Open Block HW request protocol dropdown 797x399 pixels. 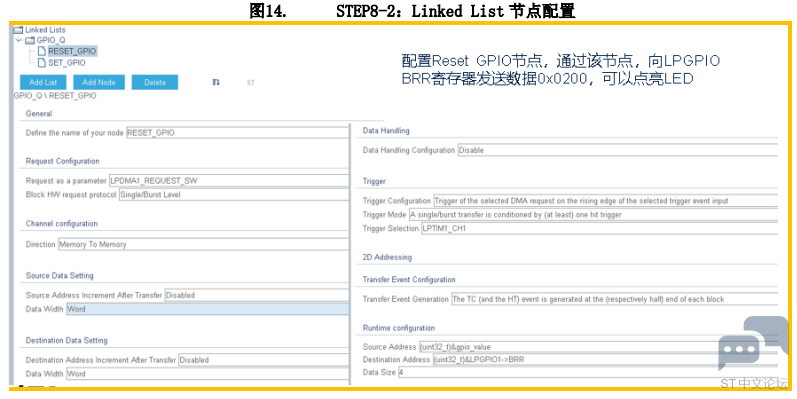point(234,195)
